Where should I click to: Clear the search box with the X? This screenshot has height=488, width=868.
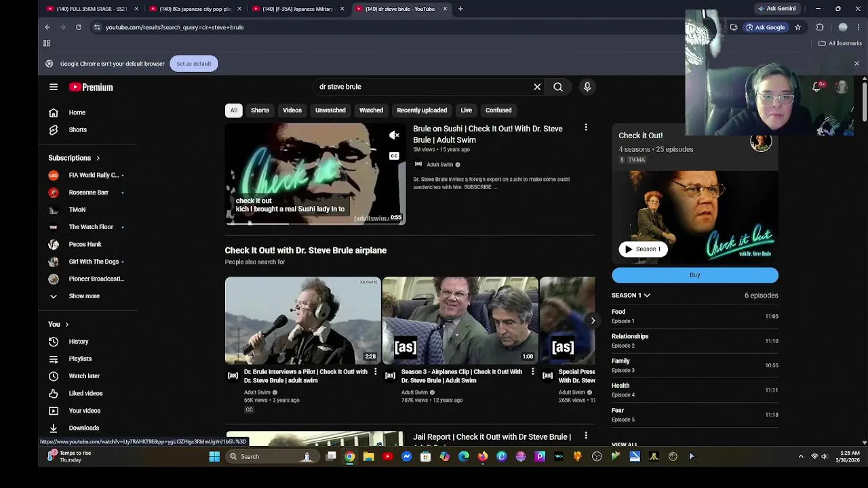[537, 87]
